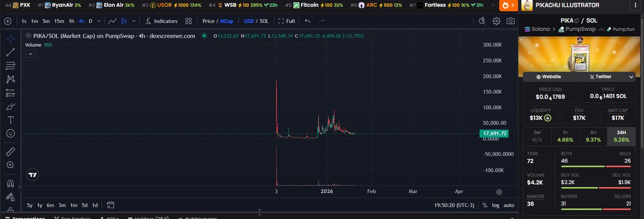The width and height of the screenshot is (644, 219).
Task: Open the Indicators dialog
Action: point(162,21)
